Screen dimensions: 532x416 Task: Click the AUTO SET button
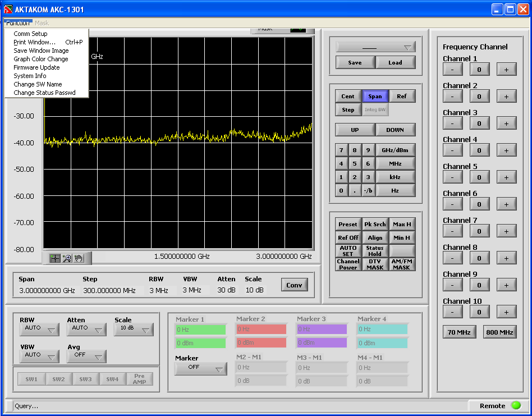tap(348, 251)
